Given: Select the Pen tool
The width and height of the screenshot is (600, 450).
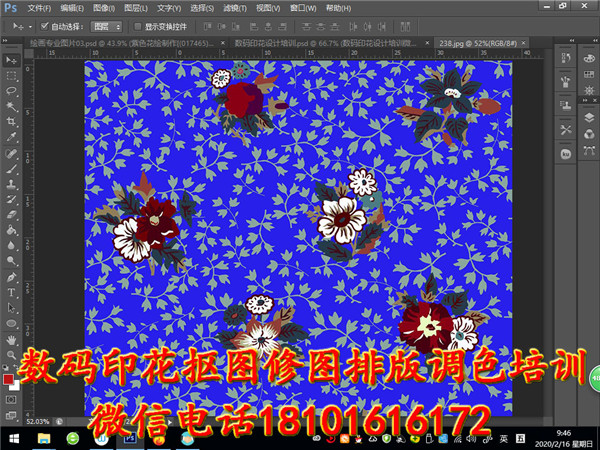Looking at the screenshot, I should (x=12, y=276).
